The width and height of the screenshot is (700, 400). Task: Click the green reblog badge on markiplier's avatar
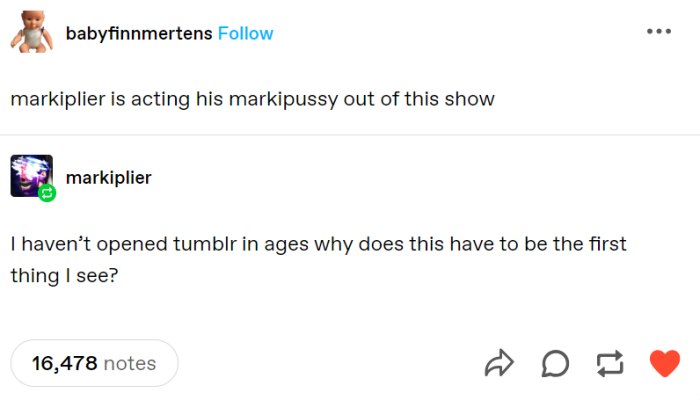coord(47,193)
